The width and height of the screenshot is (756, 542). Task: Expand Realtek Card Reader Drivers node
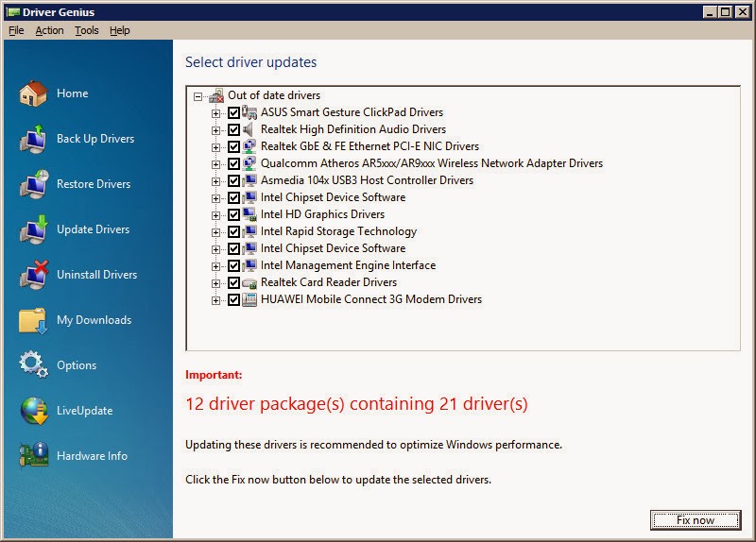pos(215,283)
